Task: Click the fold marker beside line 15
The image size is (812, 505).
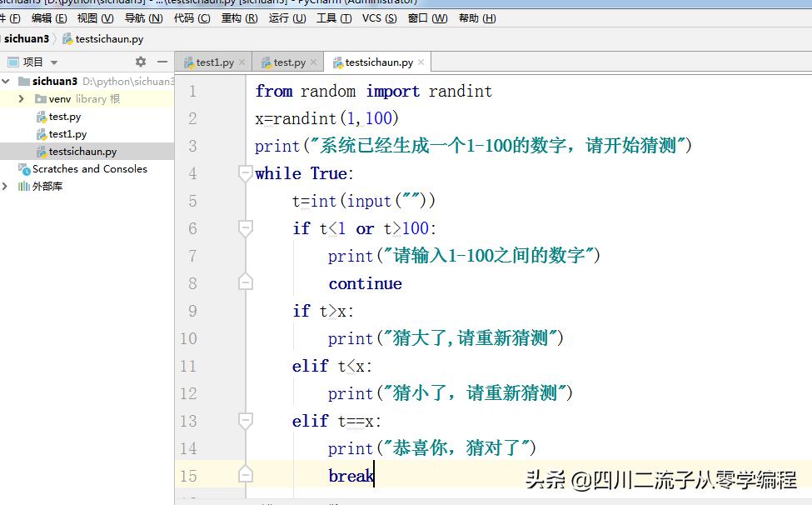Action: pyautogui.click(x=245, y=475)
